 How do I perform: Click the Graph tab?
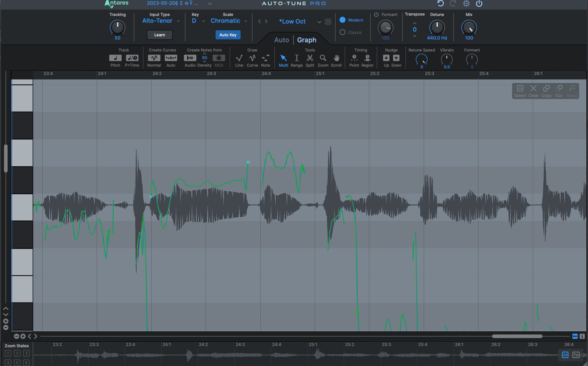pyautogui.click(x=307, y=40)
